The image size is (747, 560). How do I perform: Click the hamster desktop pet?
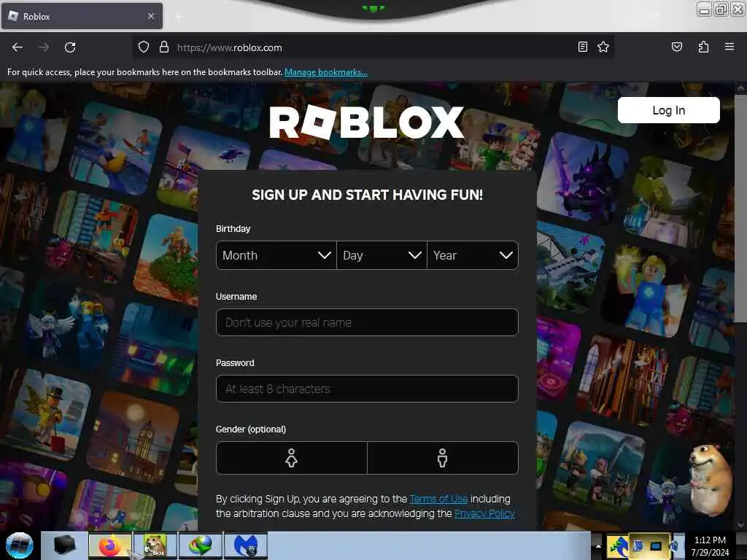click(x=711, y=480)
